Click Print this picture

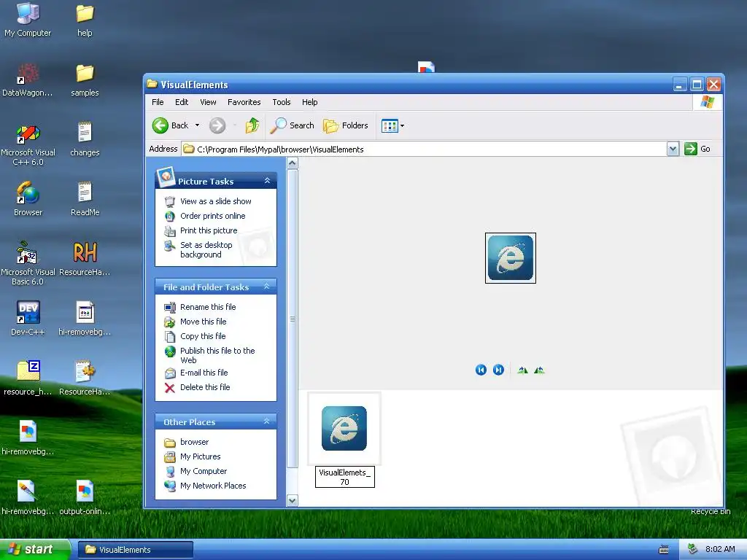209,230
